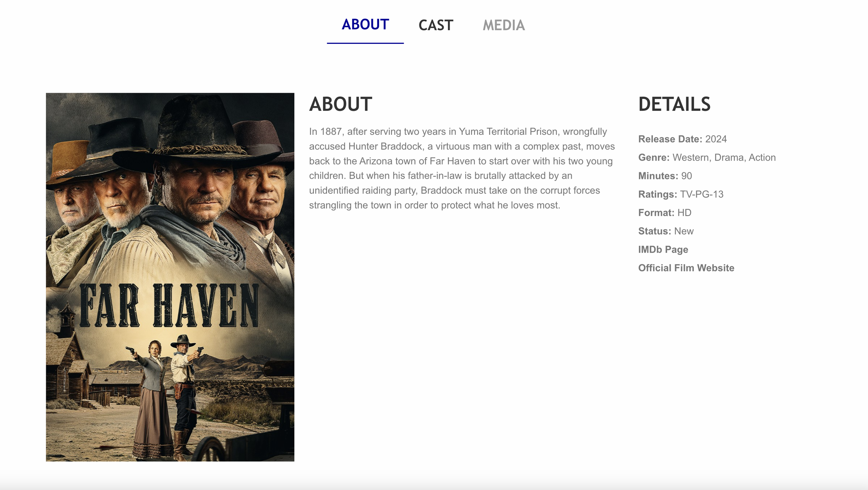This screenshot has width=868, height=490.
Task: Click the DETAILS section heading
Action: [x=674, y=104]
